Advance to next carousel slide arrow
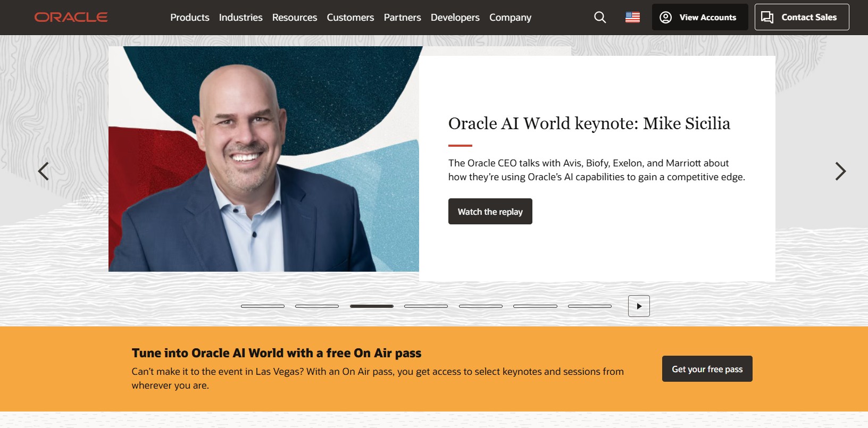 (x=840, y=171)
